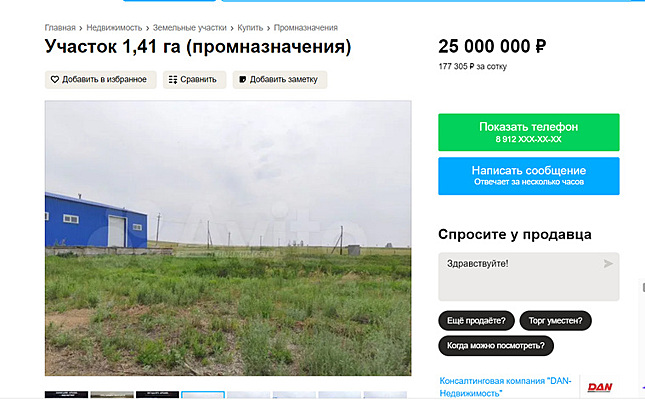Screen dimensions: 645x400
Task: Open Земельные участки breadcrumb
Action: tap(190, 28)
